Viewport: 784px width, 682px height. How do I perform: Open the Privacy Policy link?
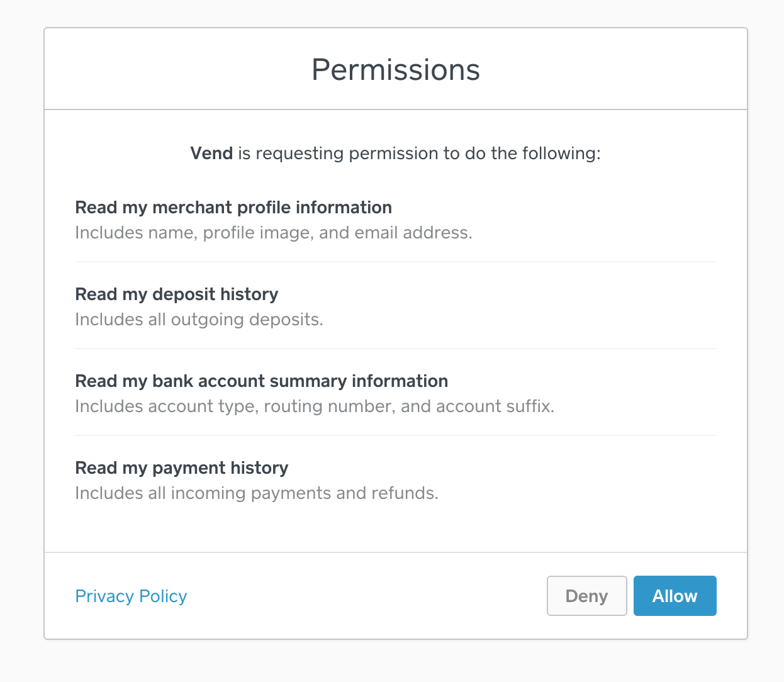(x=131, y=596)
